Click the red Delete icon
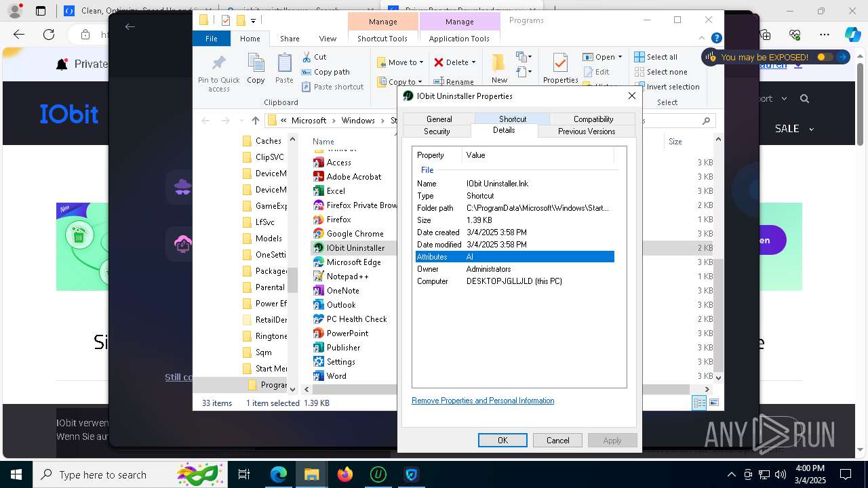The height and width of the screenshot is (488, 868). (439, 62)
